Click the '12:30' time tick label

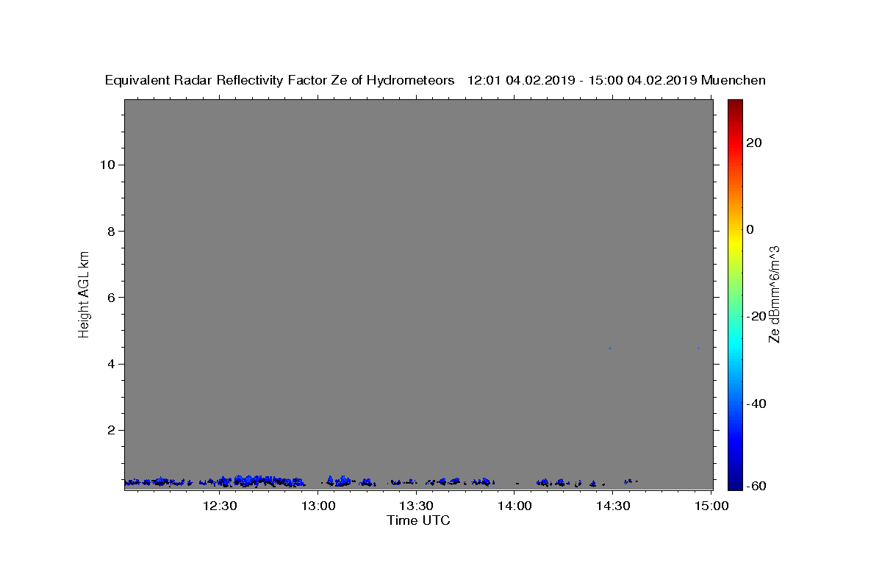(220, 506)
